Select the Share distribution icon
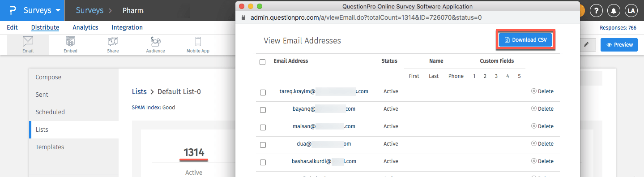 pos(113,45)
